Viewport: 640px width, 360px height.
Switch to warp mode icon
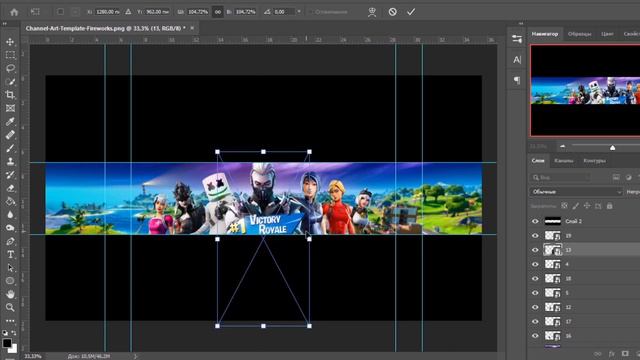pyautogui.click(x=372, y=12)
